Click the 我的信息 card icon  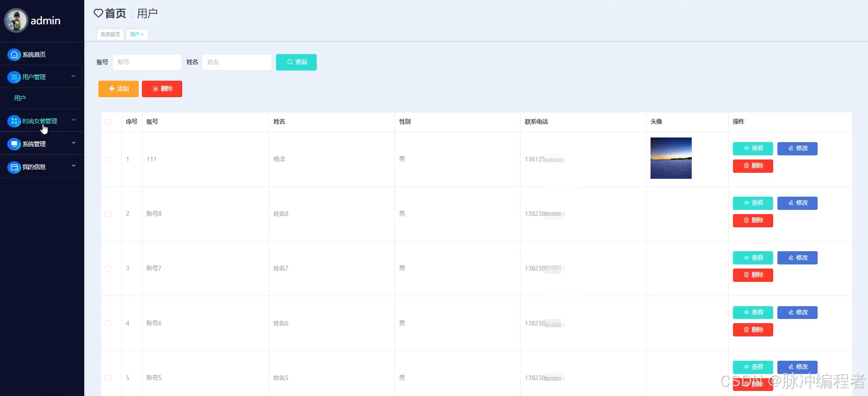[14, 167]
